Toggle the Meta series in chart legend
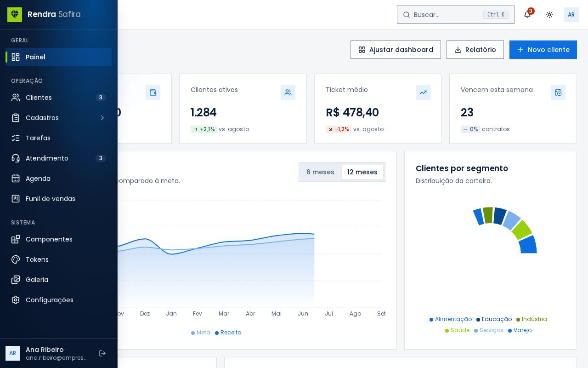The height and width of the screenshot is (368, 588). (201, 333)
